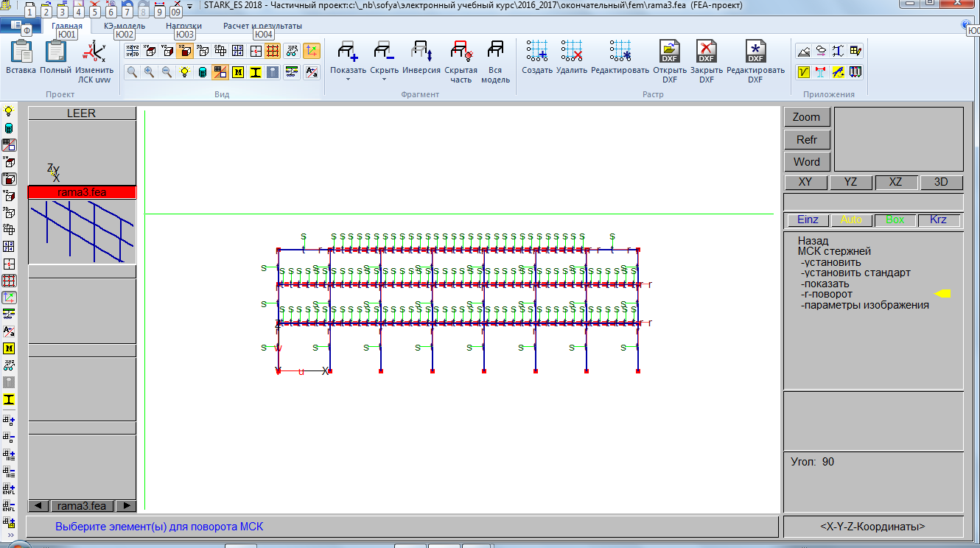Click the Zoom button

click(x=807, y=117)
